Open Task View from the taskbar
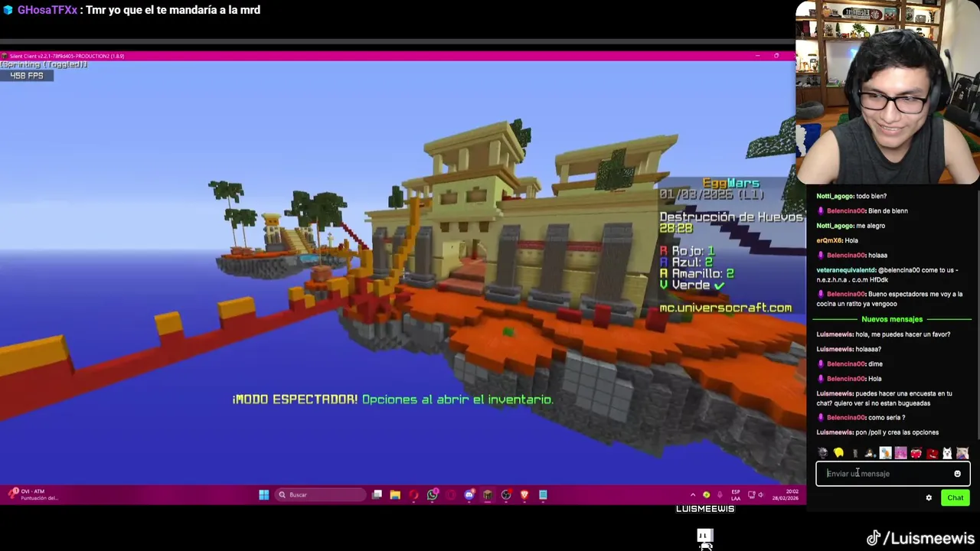This screenshot has width=980, height=551. pos(377,494)
